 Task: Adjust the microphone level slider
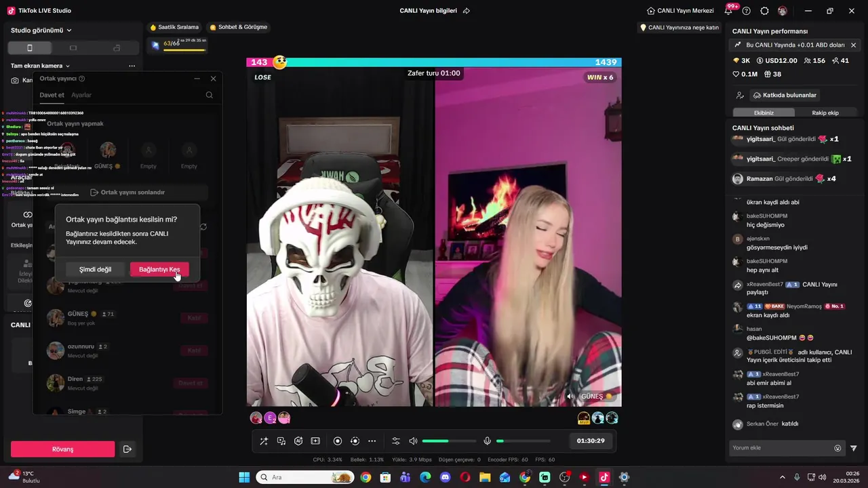pyautogui.click(x=523, y=441)
